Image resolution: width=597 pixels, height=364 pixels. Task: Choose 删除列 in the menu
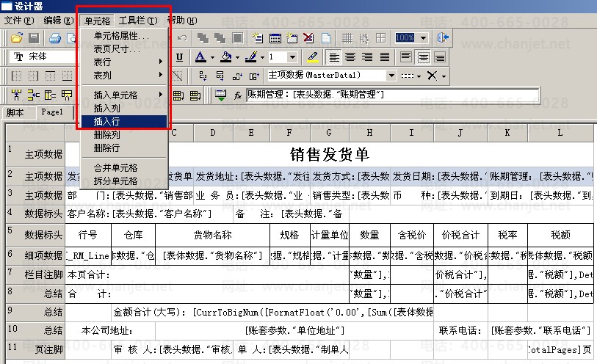tap(124, 134)
